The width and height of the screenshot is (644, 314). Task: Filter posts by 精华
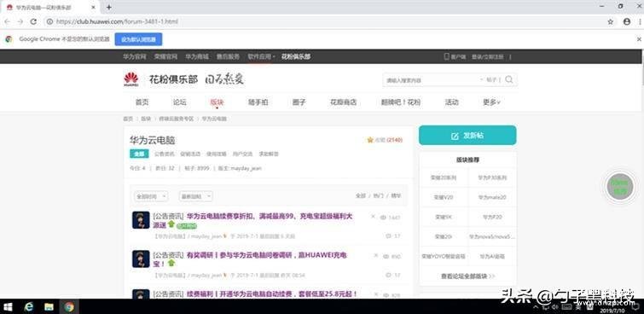click(396, 196)
